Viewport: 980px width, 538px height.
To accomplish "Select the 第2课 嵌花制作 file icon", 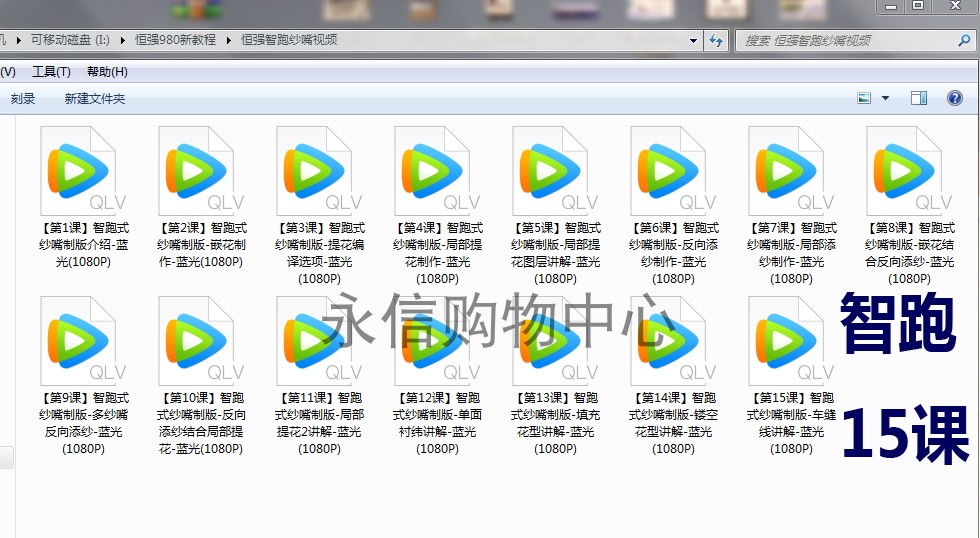I will tap(201, 171).
